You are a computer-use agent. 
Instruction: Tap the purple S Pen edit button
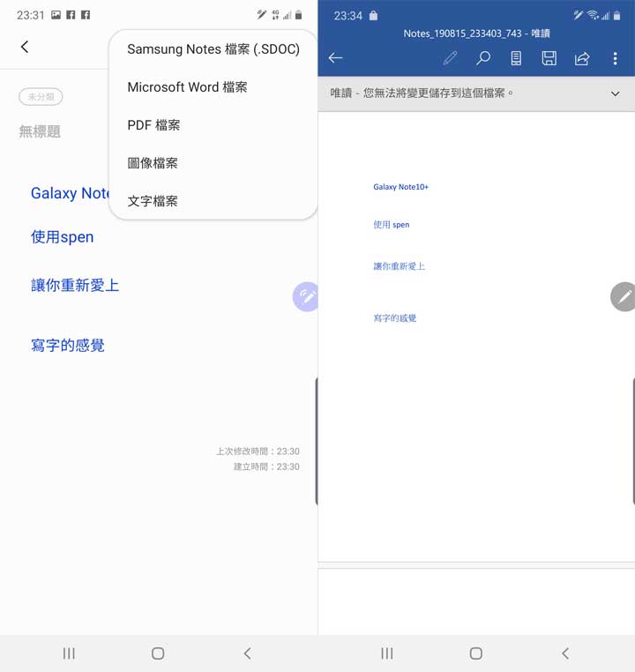coord(305,296)
